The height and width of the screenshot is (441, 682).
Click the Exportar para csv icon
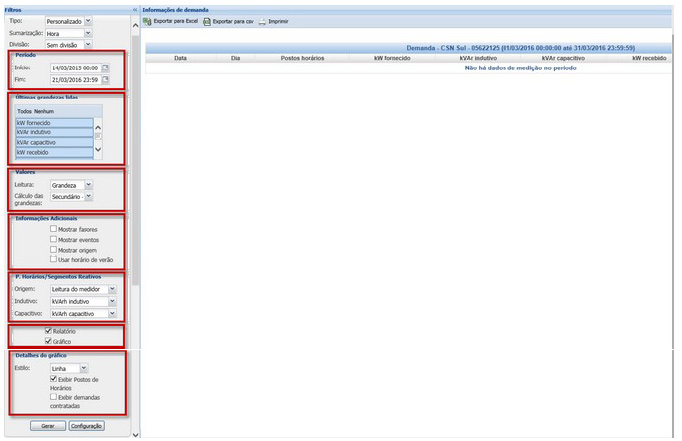pos(207,21)
